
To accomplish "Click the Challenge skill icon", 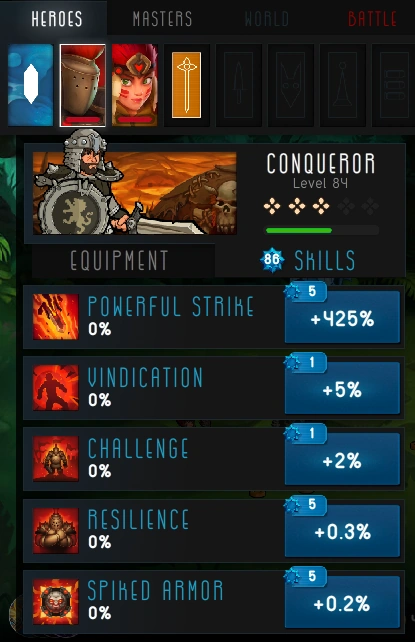I will click(56, 459).
